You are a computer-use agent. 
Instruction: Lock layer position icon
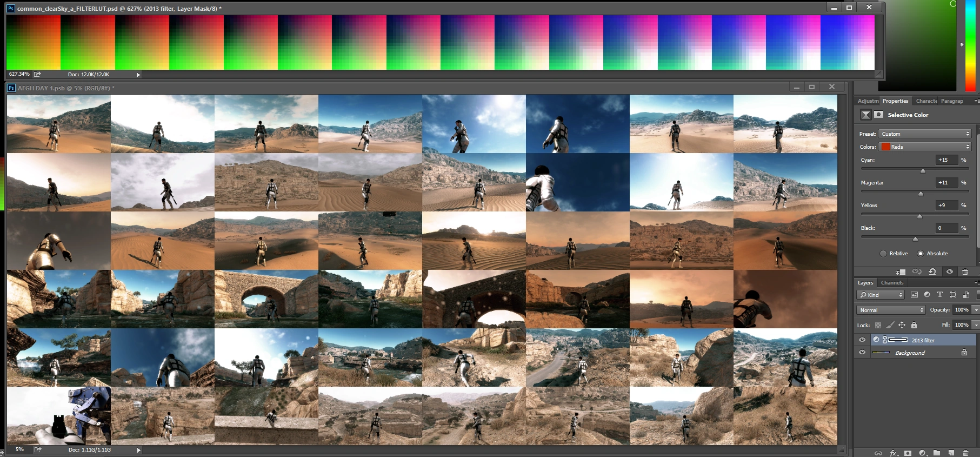[x=902, y=325]
